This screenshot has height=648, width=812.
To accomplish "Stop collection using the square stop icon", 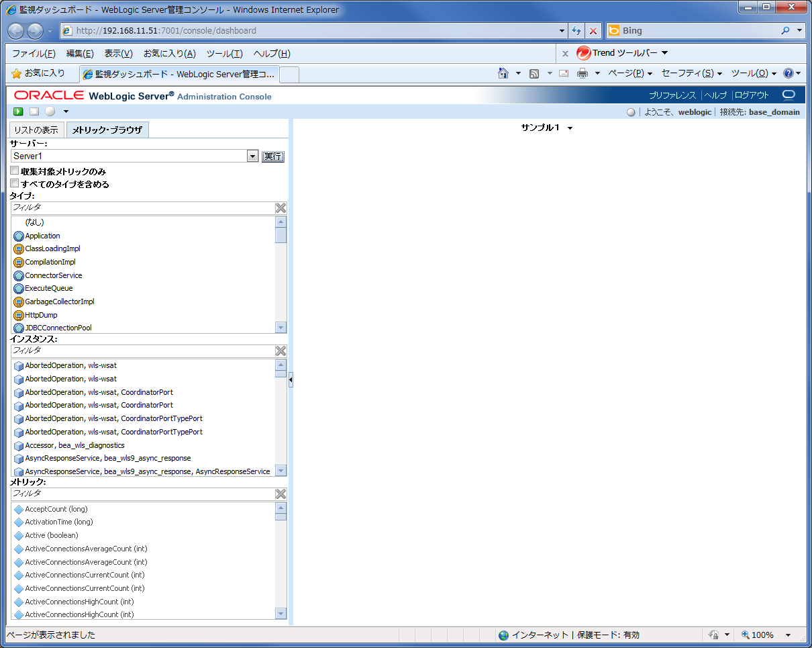I will point(34,111).
